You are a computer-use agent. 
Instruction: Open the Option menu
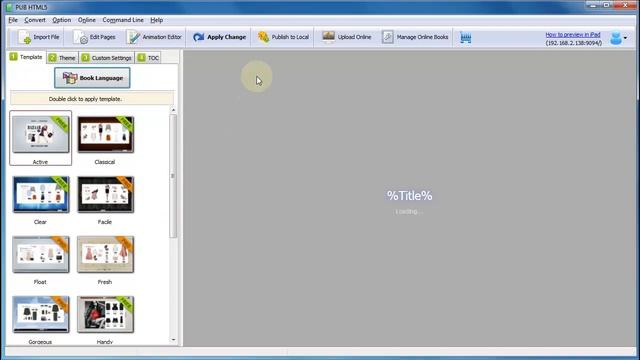coord(61,20)
